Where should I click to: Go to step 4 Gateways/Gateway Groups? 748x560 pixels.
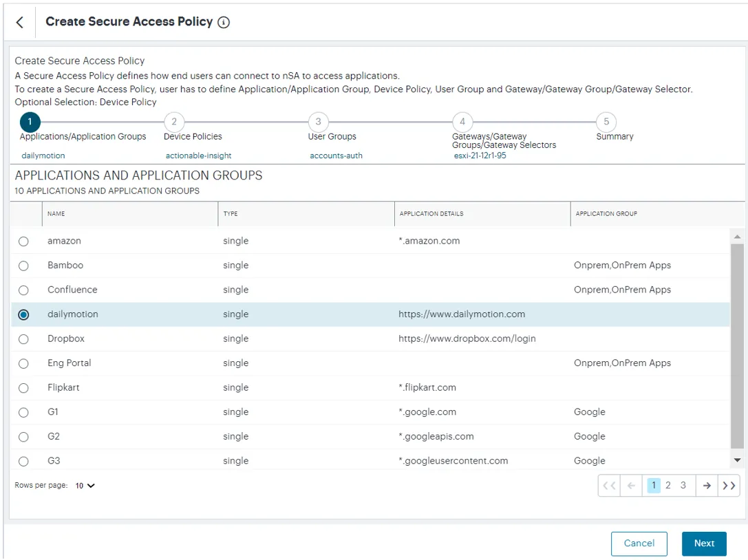(462, 122)
